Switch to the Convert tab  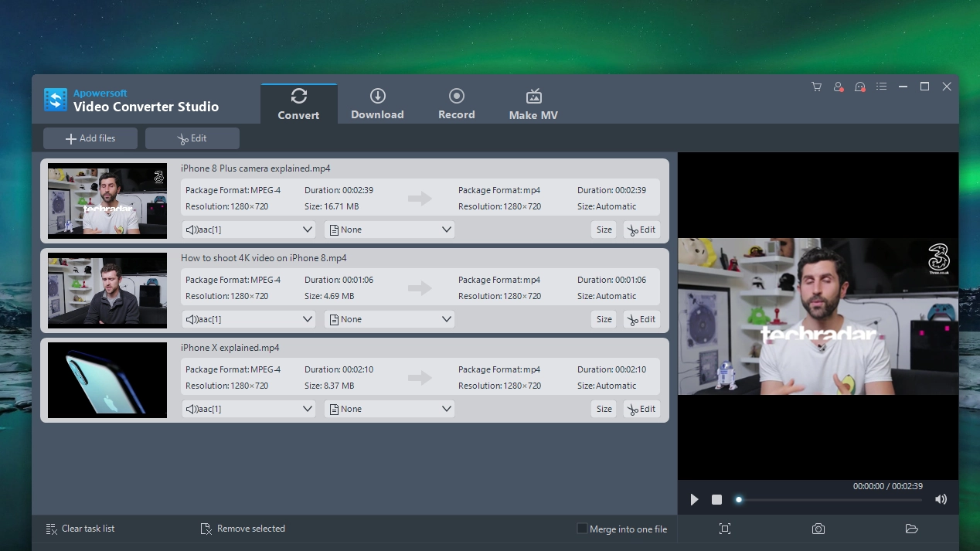pos(298,104)
